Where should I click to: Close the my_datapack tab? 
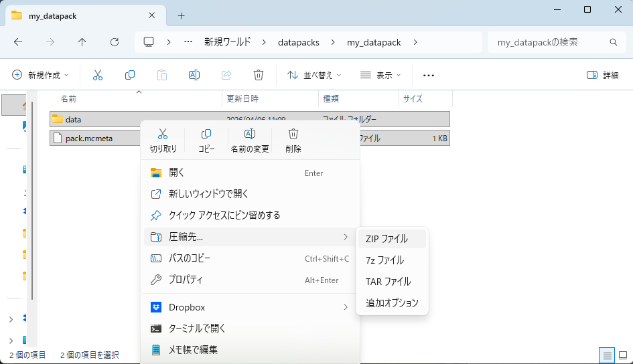pyautogui.click(x=152, y=15)
